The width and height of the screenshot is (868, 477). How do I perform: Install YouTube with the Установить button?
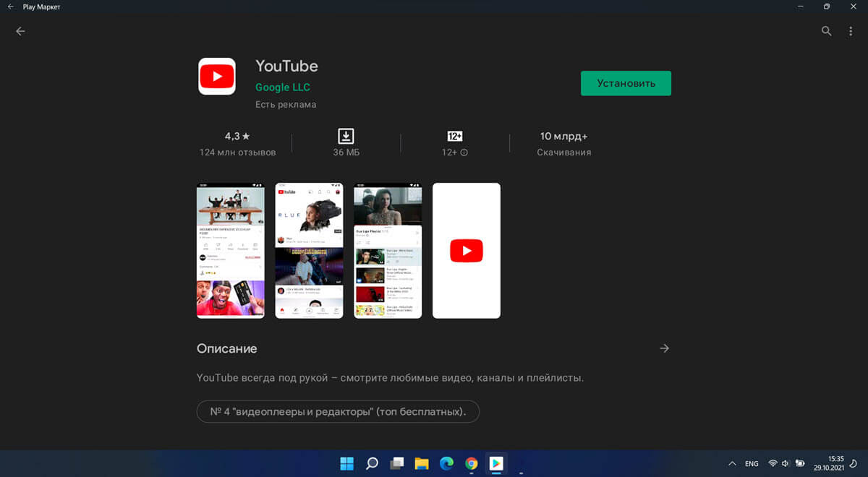coord(626,83)
